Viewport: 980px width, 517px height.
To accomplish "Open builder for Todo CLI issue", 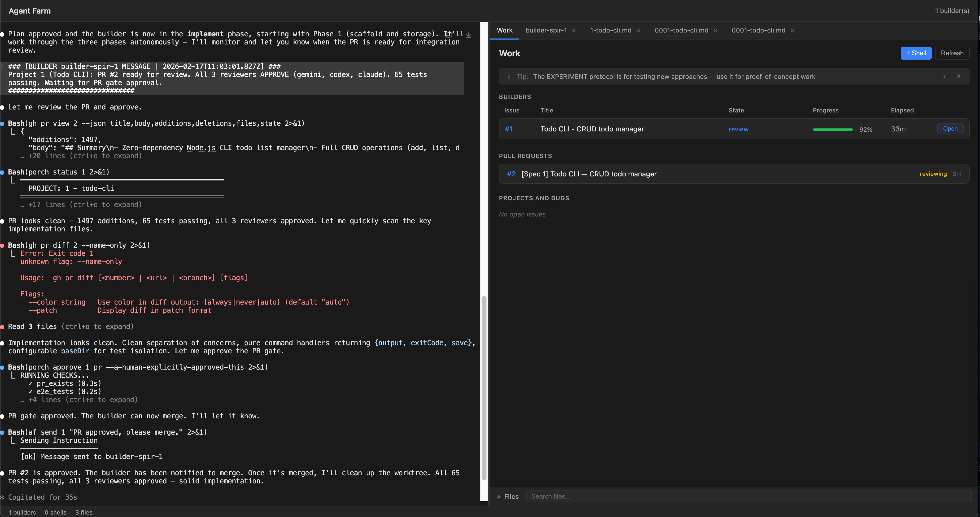I will (x=950, y=129).
